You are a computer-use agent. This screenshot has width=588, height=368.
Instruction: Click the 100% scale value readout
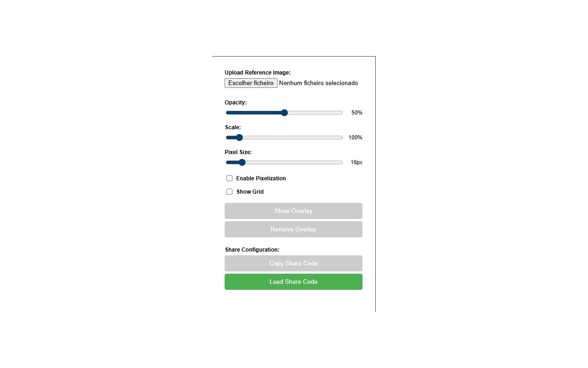(355, 138)
